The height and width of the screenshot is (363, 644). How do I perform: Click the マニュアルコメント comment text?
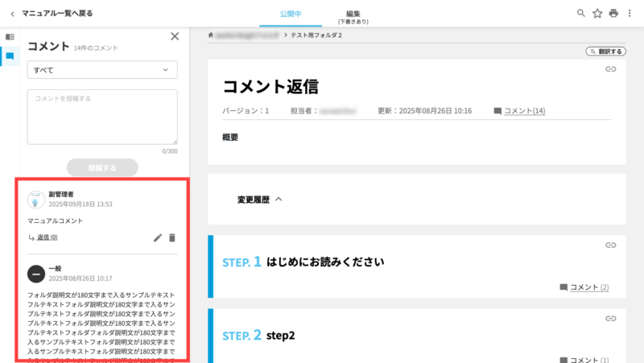coord(55,221)
